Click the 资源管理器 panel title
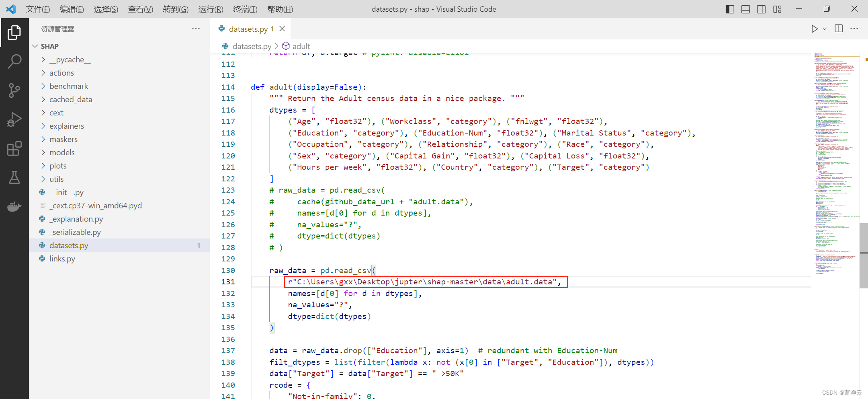This screenshot has height=399, width=868. click(57, 29)
